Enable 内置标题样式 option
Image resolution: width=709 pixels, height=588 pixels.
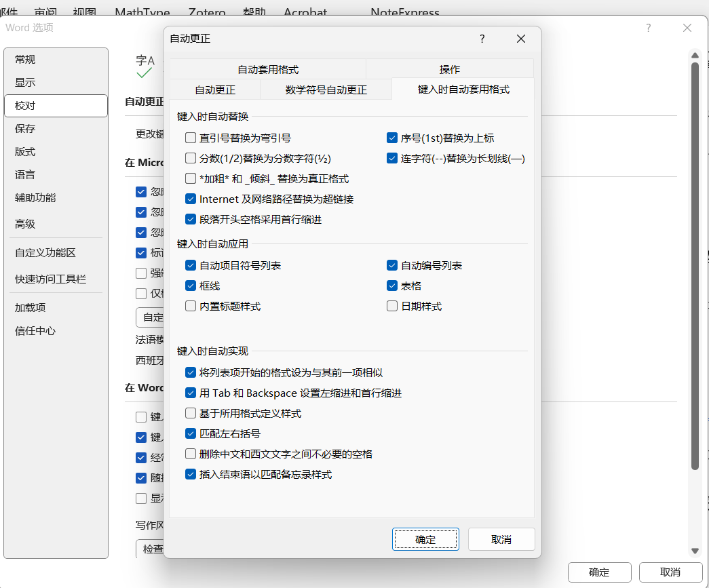coord(191,306)
